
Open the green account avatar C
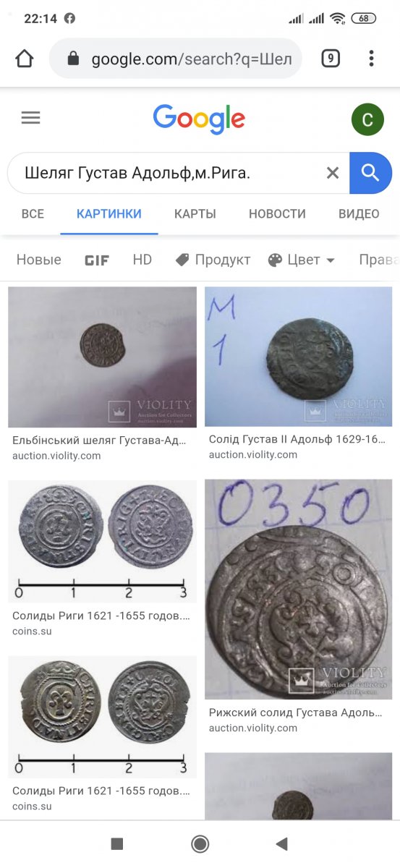[367, 119]
